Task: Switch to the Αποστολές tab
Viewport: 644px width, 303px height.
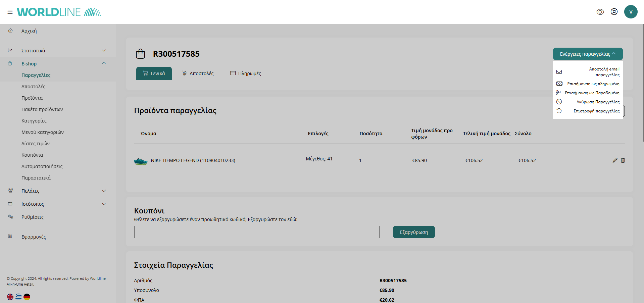Action: tap(198, 73)
